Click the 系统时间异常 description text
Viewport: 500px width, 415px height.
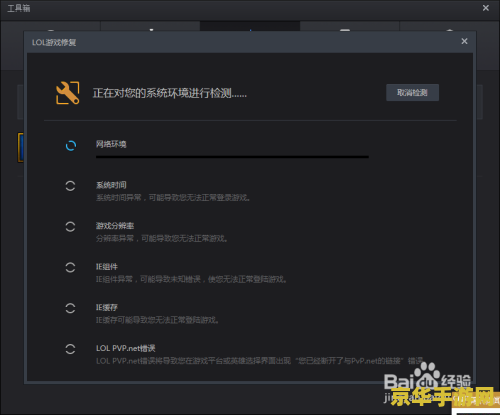tap(173, 198)
